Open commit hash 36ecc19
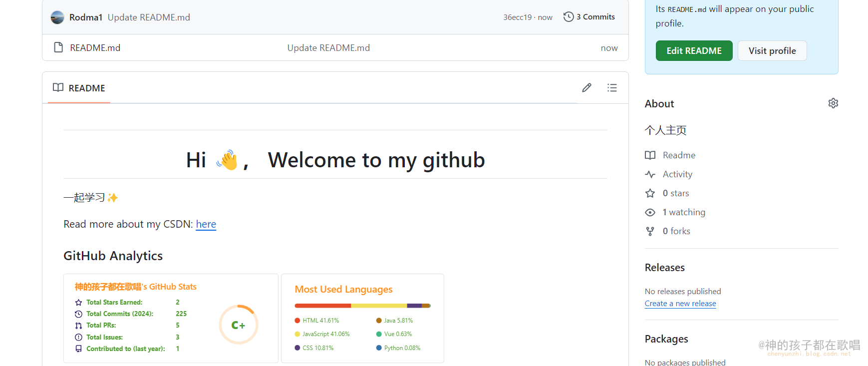 pyautogui.click(x=518, y=17)
